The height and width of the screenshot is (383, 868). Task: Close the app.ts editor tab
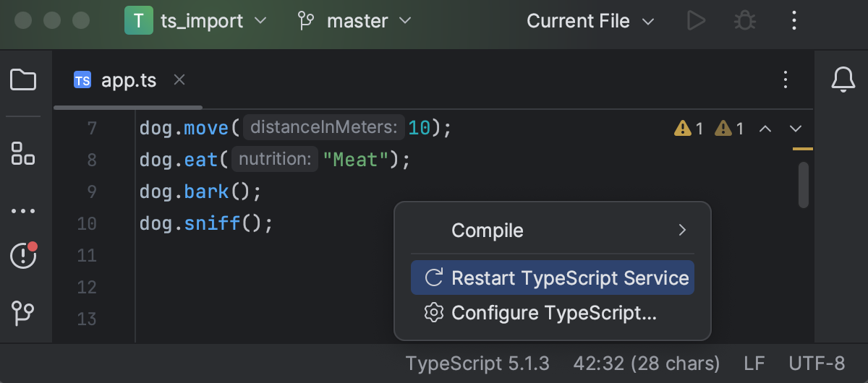pyautogui.click(x=180, y=79)
